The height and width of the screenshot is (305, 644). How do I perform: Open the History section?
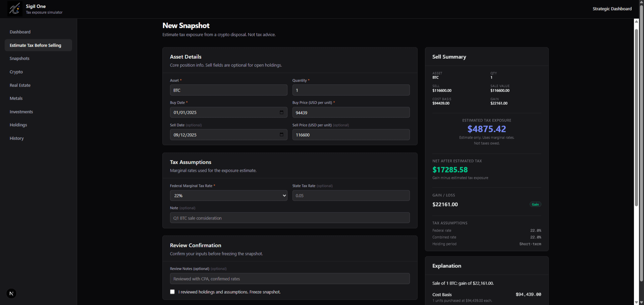coord(16,138)
